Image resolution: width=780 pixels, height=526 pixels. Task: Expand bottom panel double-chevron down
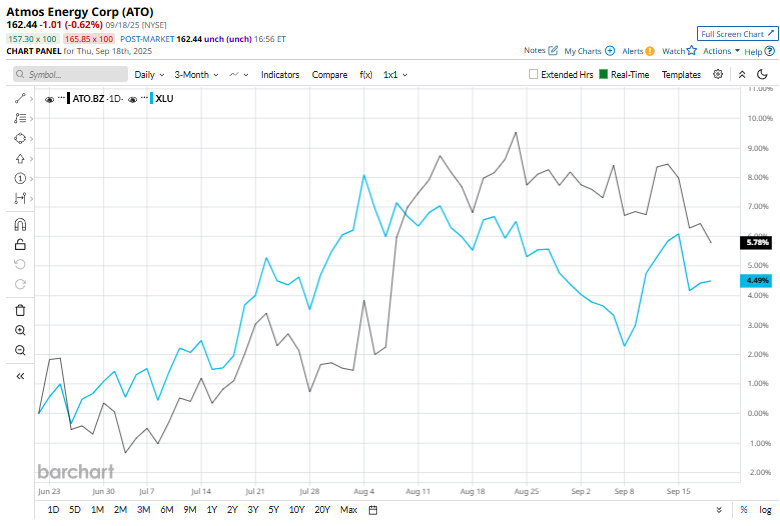click(719, 510)
